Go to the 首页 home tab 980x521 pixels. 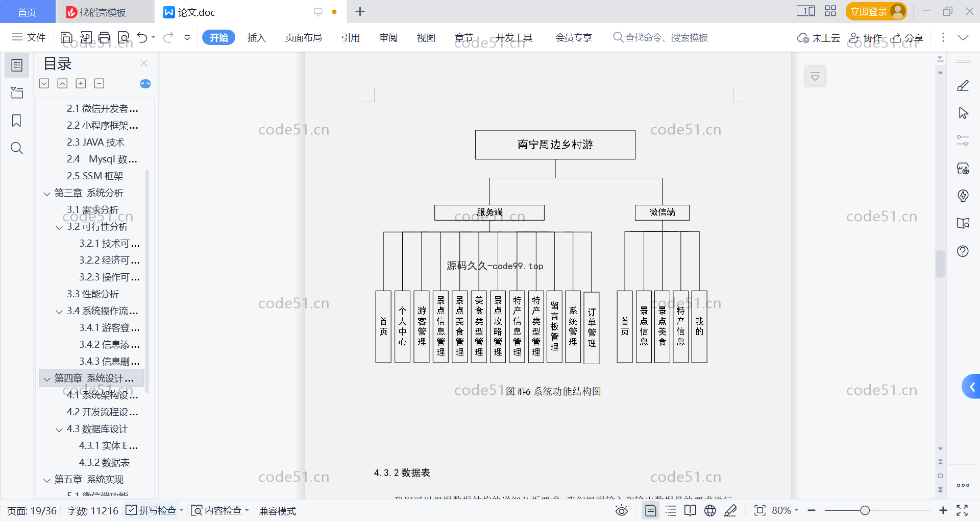click(x=27, y=12)
